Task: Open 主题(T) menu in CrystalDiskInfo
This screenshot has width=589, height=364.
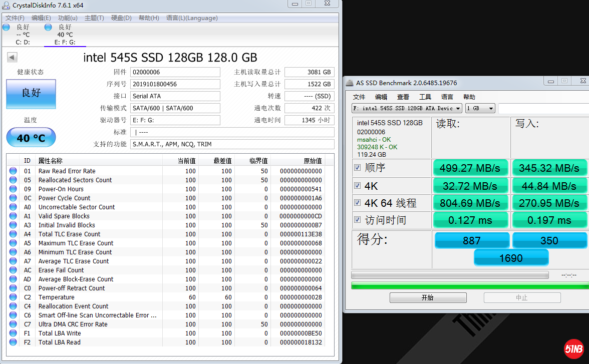Action: (94, 18)
